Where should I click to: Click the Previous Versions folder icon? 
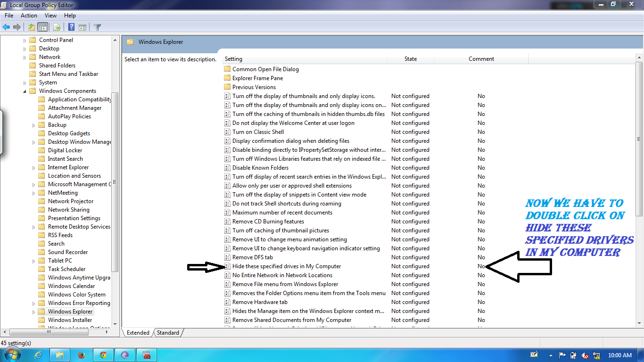pyautogui.click(x=227, y=87)
